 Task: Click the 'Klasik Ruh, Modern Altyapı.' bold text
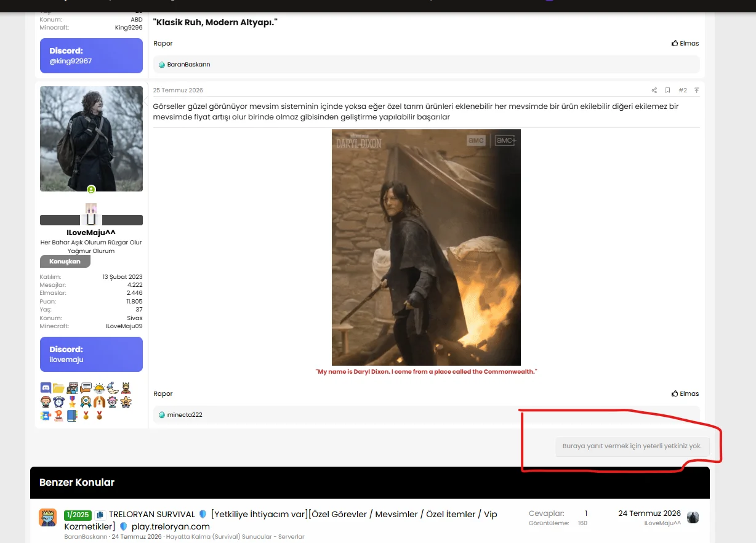[215, 23]
